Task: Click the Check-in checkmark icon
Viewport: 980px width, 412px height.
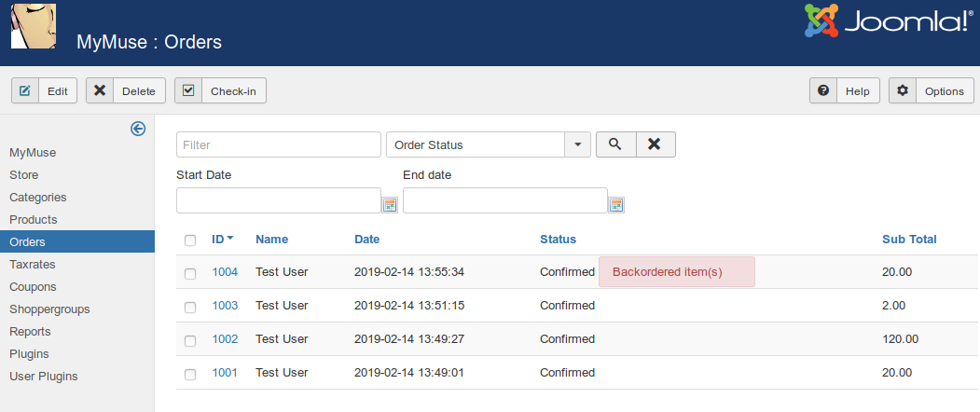Action: [188, 90]
